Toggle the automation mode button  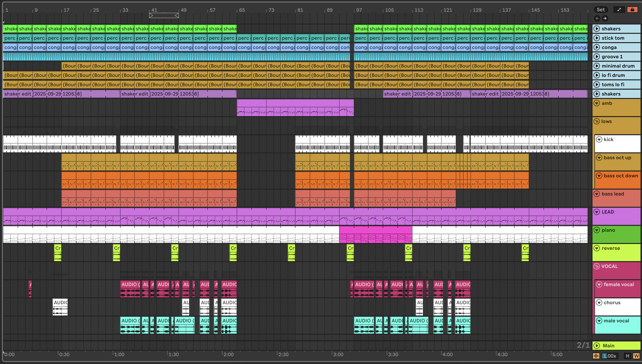coord(619,10)
